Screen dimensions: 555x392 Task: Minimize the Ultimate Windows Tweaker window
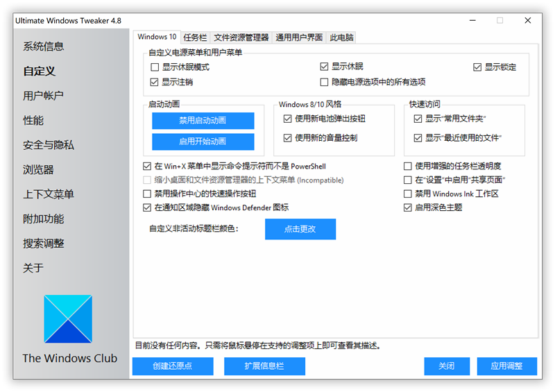click(472, 21)
